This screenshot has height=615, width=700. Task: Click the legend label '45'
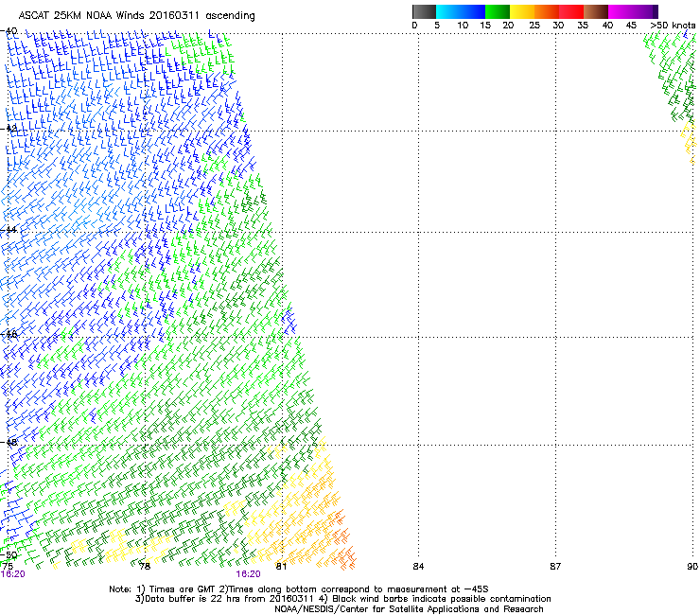(x=631, y=26)
